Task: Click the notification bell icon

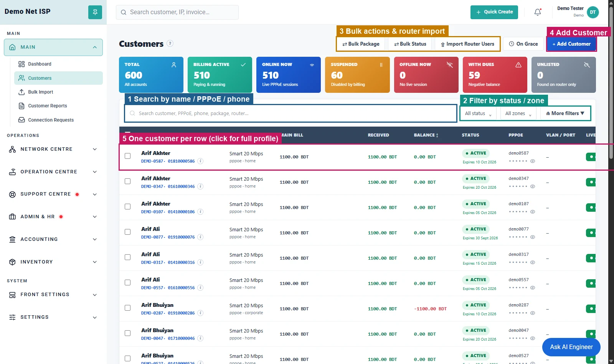Action: [538, 12]
